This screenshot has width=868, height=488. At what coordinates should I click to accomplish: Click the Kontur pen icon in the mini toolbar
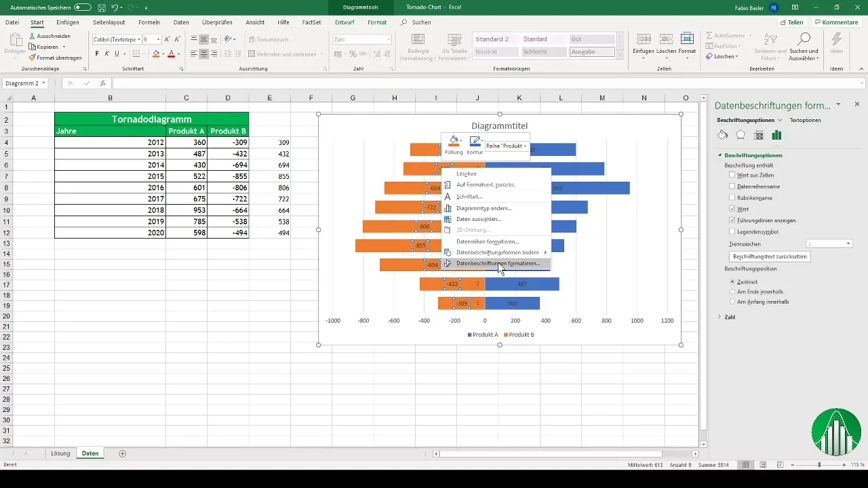click(475, 141)
